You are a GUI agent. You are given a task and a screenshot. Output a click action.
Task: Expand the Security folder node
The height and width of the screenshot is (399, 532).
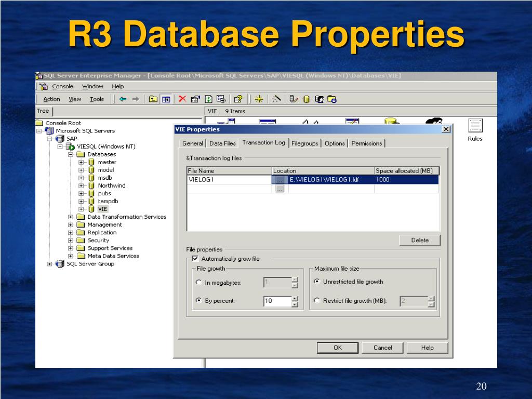[71, 240]
